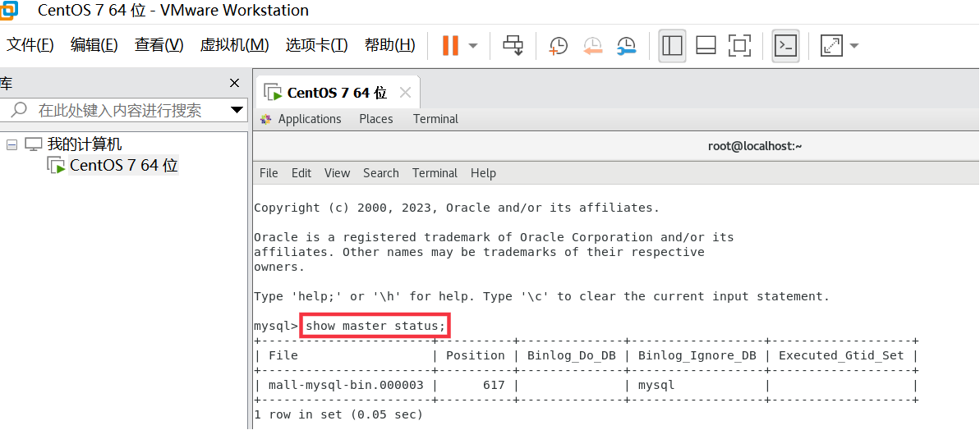The height and width of the screenshot is (430, 980).
Task: Toggle the library sidebar view icon
Action: [672, 46]
